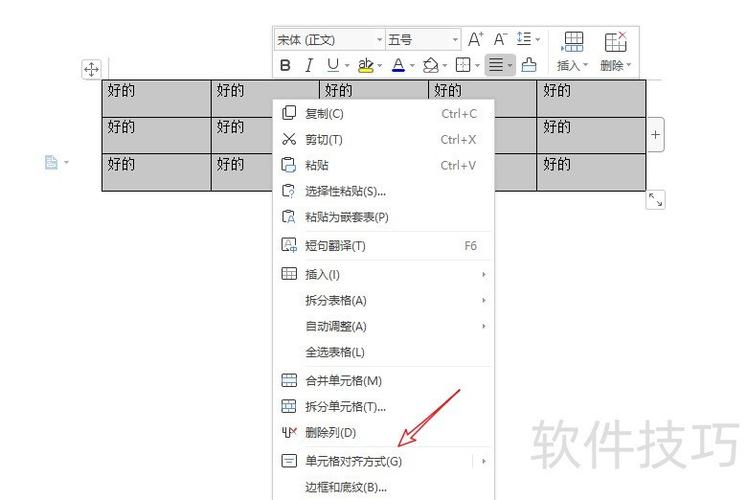Expand the line spacing dropdown arrow

pyautogui.click(x=537, y=40)
